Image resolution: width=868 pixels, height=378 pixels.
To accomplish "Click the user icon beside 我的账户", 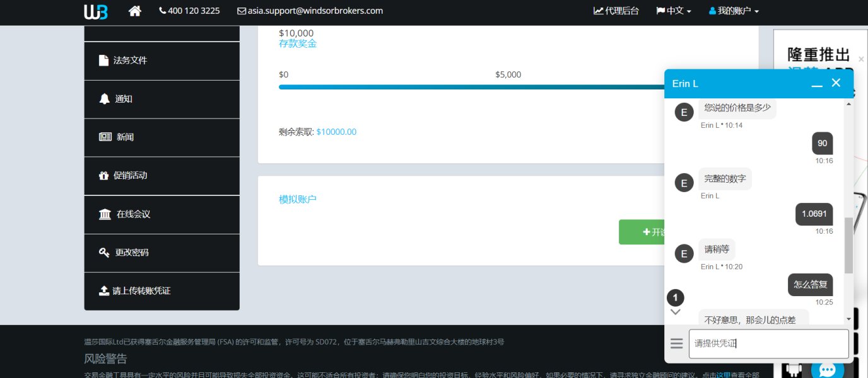I will pos(713,11).
